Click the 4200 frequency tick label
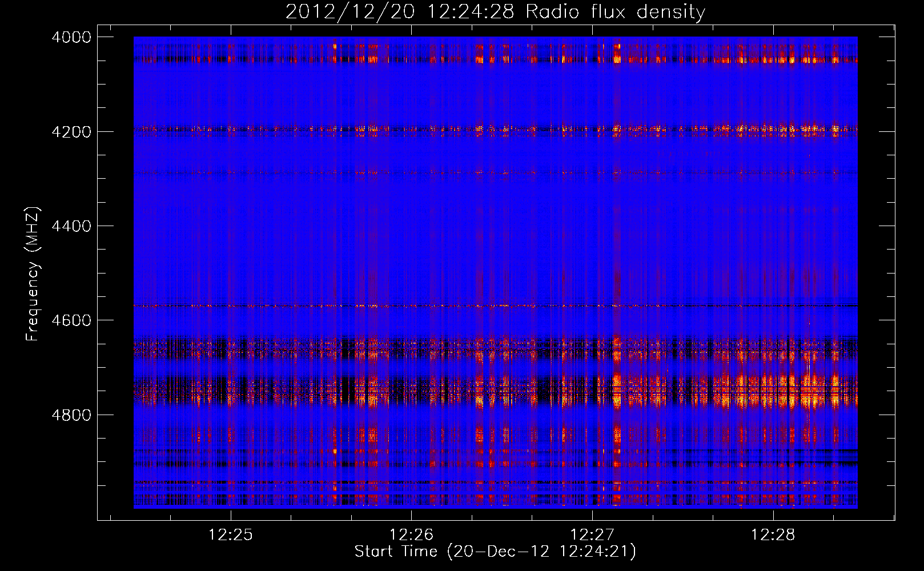This screenshot has height=571, width=924. pyautogui.click(x=71, y=132)
